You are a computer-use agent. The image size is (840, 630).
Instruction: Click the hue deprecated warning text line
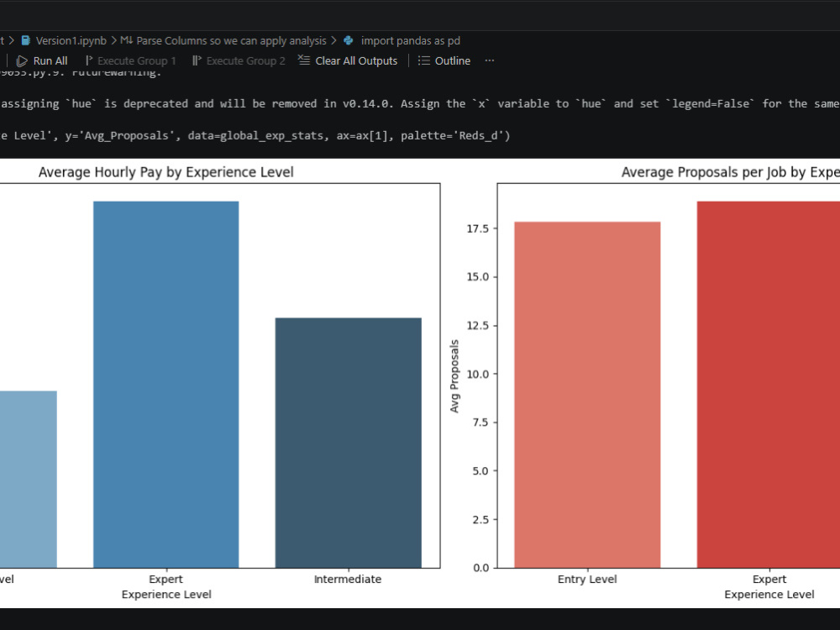(x=420, y=104)
